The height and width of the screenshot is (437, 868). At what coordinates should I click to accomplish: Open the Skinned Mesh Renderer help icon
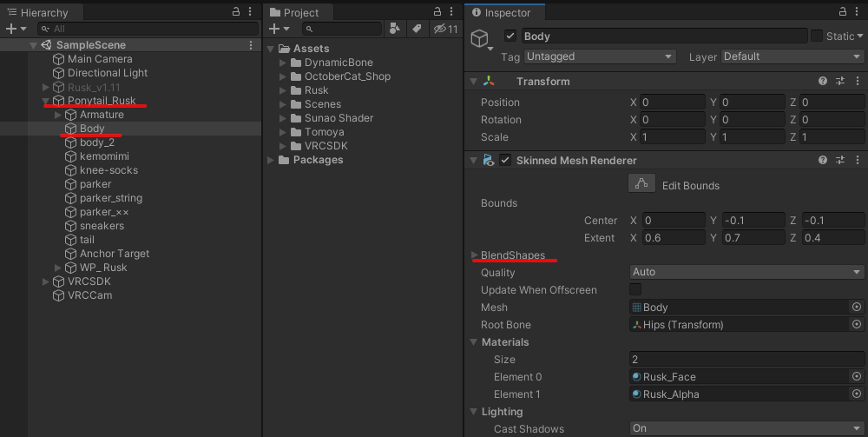[x=823, y=160]
